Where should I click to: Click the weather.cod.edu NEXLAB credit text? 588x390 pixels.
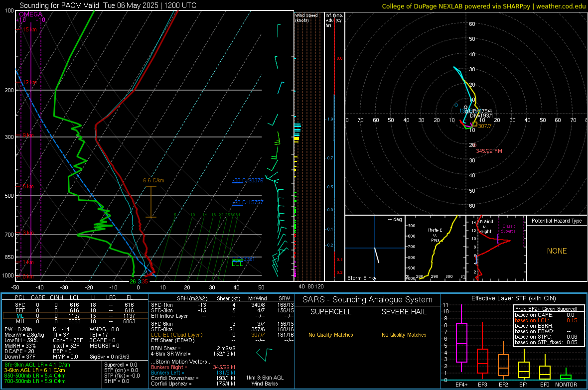(484, 6)
